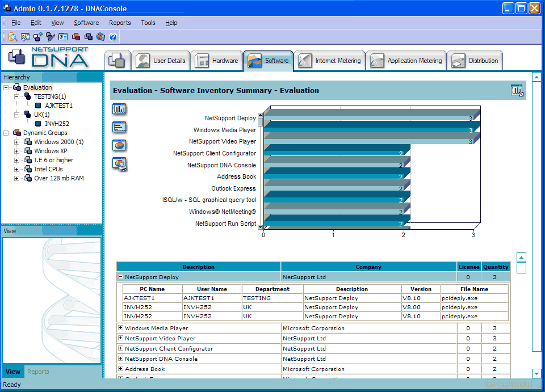
Task: Expand the Windows 2000 (1) group
Action: pos(16,142)
